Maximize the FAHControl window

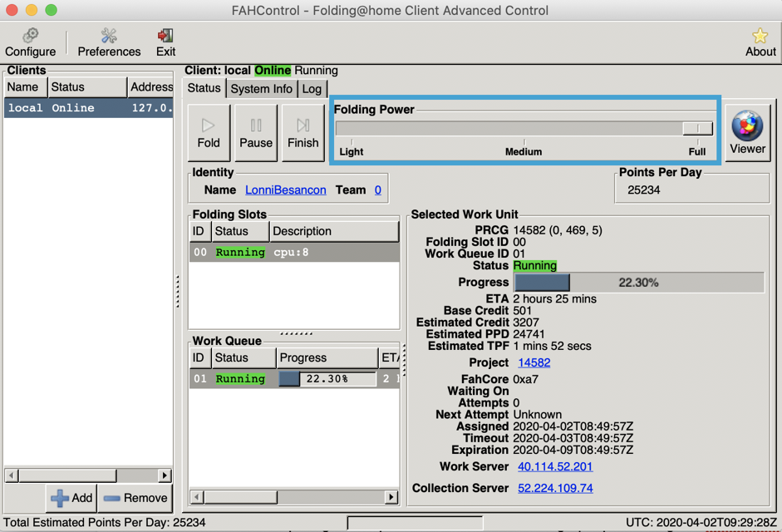(x=51, y=10)
